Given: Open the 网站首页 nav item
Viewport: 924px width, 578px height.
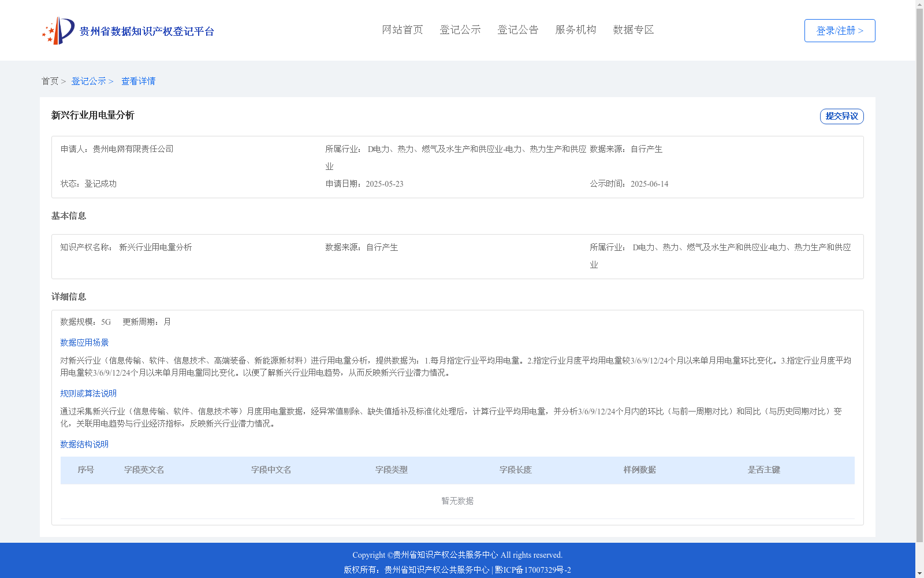Looking at the screenshot, I should pyautogui.click(x=403, y=29).
